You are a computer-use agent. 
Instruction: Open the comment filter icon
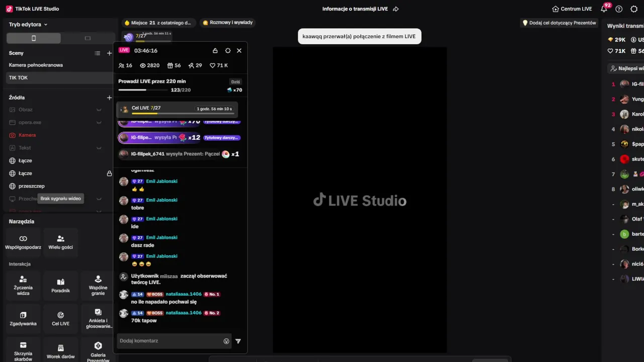(238, 341)
